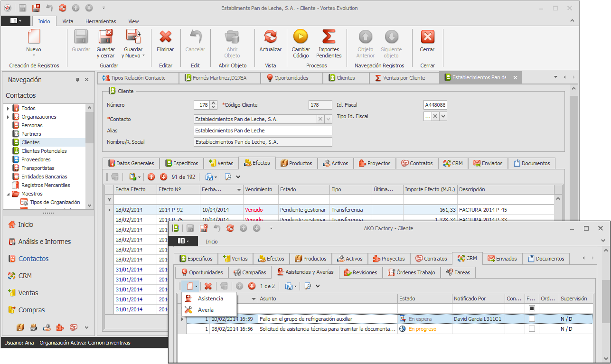The image size is (611, 364).
Task: Sort by Importe Efecto (M.B.) column header
Action: point(430,189)
